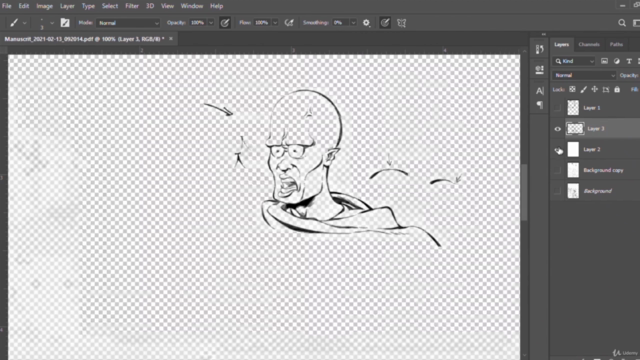Open brush tool preset picker arrow
Viewport: 640px width, 360px height.
(24, 23)
